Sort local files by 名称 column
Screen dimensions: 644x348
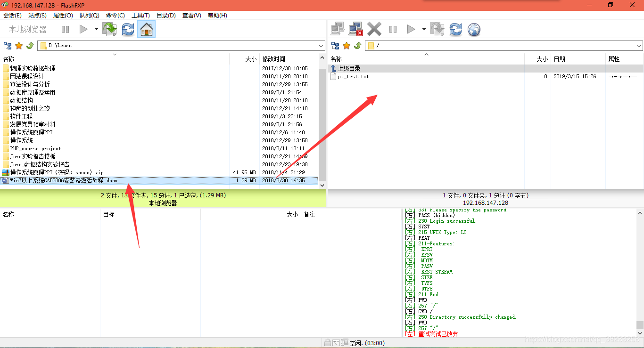point(115,59)
